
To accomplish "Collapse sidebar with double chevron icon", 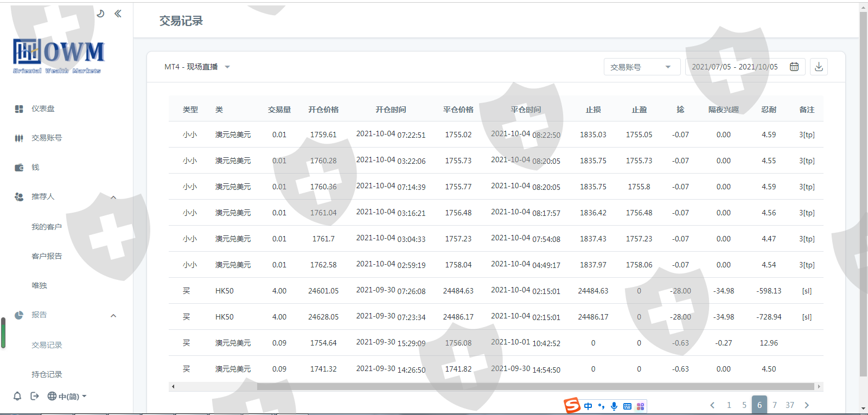I will pyautogui.click(x=118, y=14).
